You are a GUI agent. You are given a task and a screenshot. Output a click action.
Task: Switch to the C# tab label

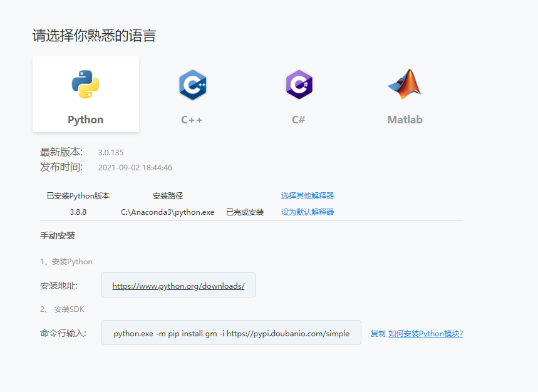299,120
